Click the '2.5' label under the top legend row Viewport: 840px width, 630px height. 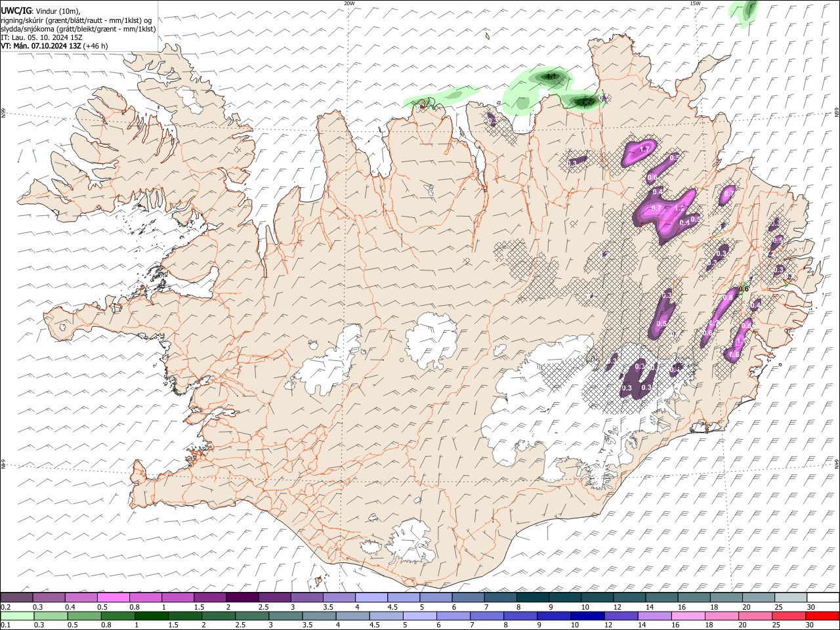point(263,607)
